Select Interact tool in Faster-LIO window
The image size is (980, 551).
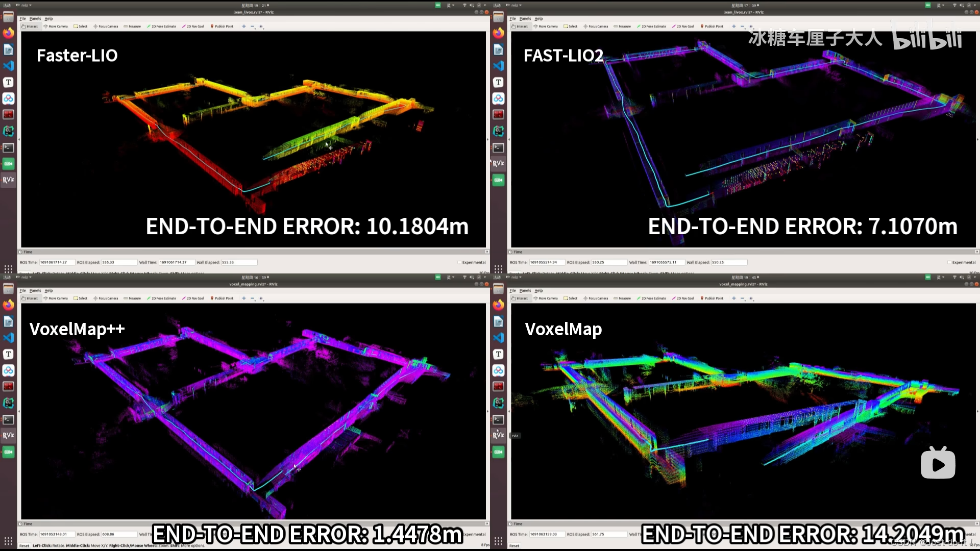[30, 27]
